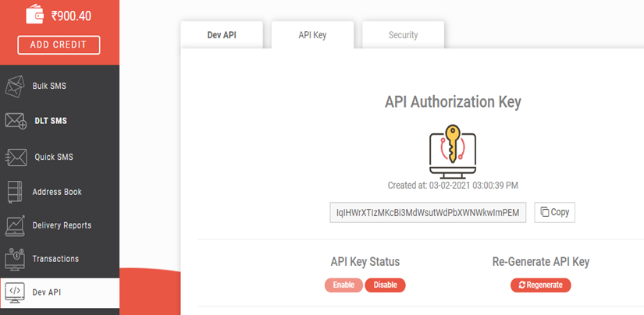Select the API Key tab
The height and width of the screenshot is (315, 644).
click(312, 35)
